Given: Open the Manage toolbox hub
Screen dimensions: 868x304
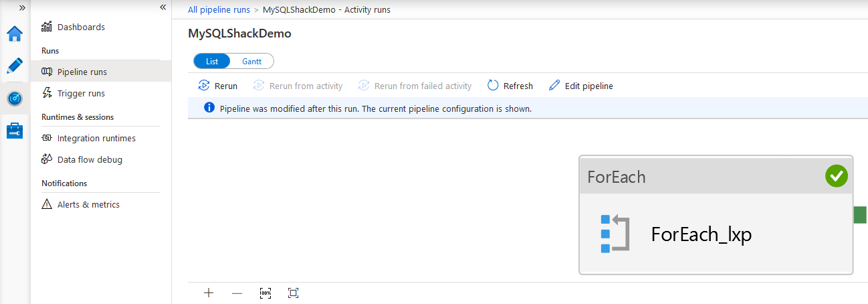Looking at the screenshot, I should [15, 131].
